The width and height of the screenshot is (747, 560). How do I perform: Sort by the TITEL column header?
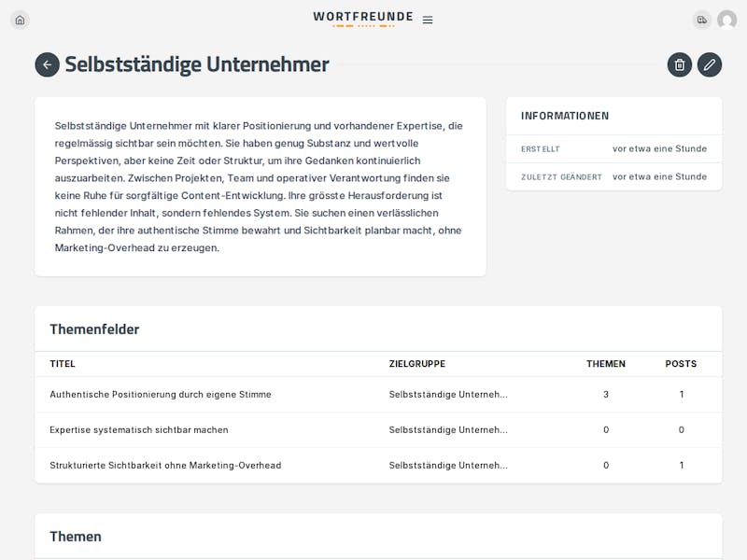pos(63,364)
